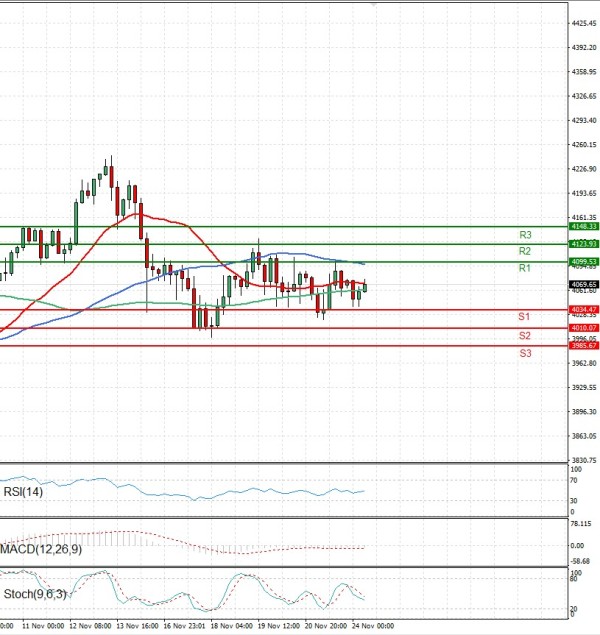Click the red 4034.47 price tag

coord(583,310)
